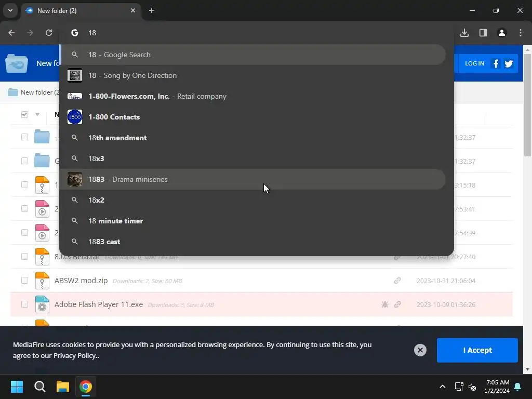The width and height of the screenshot is (532, 399).
Task: Open Windows Start menu
Action: [x=17, y=387]
